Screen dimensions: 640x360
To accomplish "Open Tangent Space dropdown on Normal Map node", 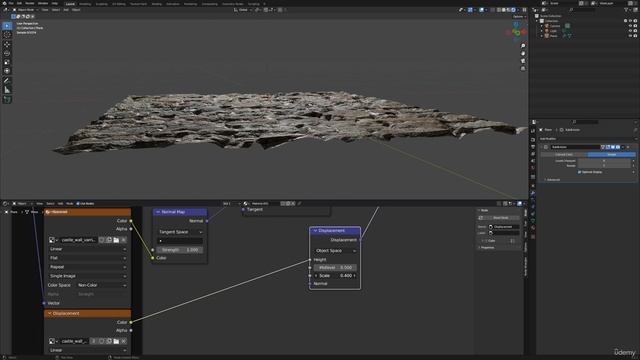I will pyautogui.click(x=180, y=232).
